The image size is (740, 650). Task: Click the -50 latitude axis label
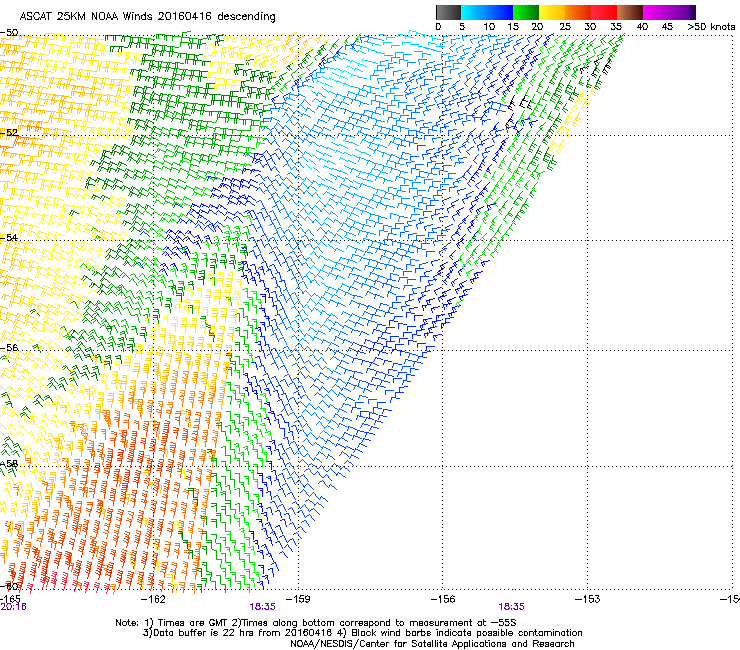coord(9,33)
